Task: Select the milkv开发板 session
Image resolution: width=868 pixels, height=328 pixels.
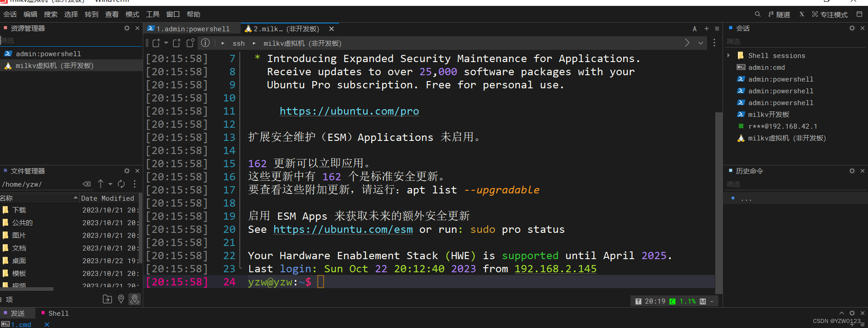Action: [x=769, y=115]
